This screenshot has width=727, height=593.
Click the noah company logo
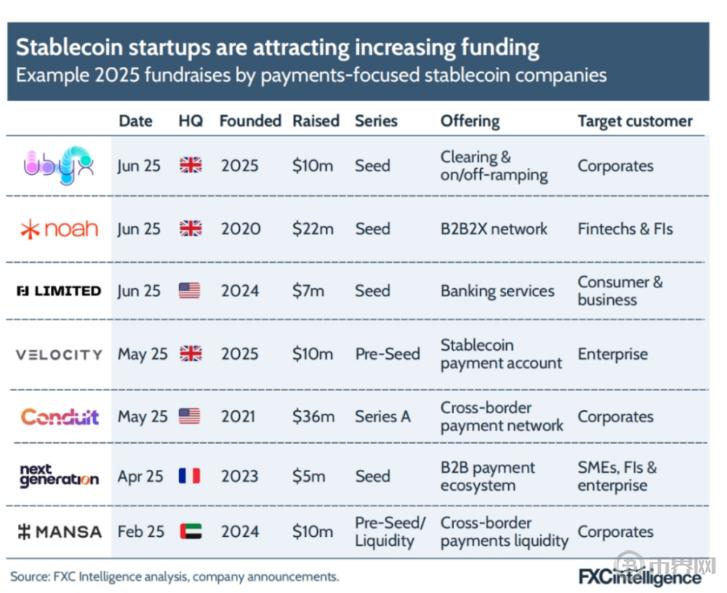tap(59, 229)
